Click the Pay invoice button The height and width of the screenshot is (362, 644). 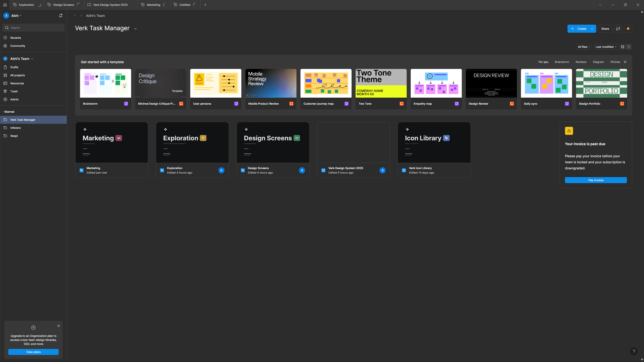click(x=596, y=180)
